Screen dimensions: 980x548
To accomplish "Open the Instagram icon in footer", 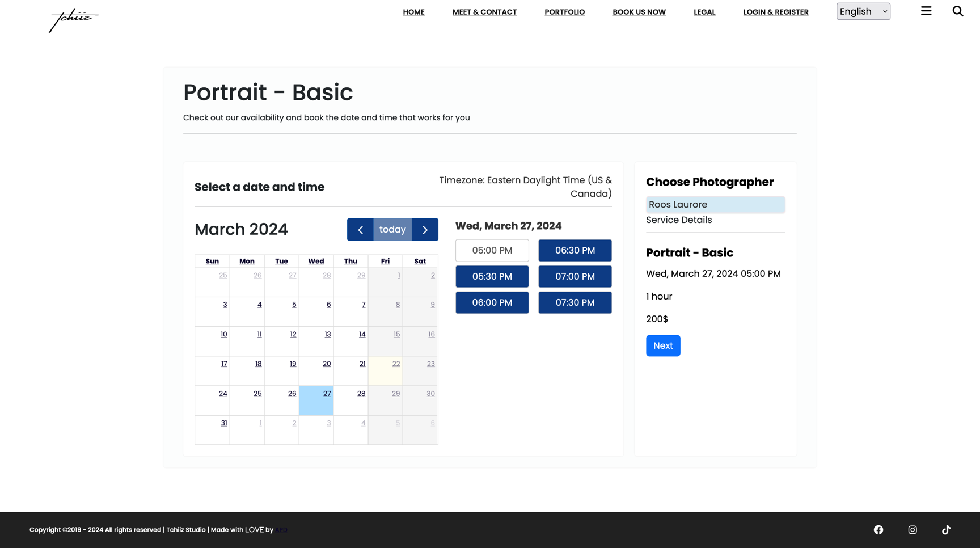I will (x=913, y=530).
